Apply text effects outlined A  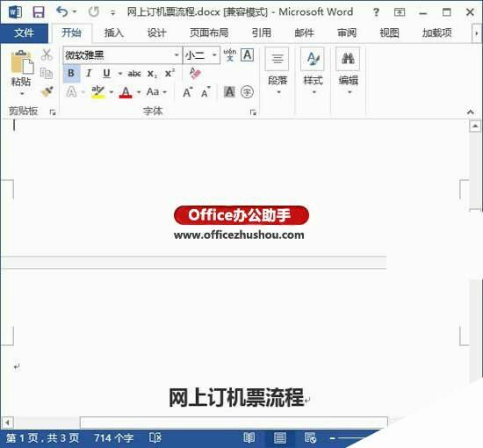pyautogui.click(x=71, y=92)
